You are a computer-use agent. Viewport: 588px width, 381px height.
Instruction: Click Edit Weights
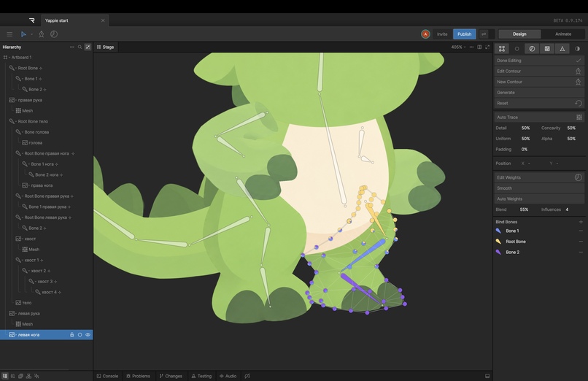click(x=539, y=177)
